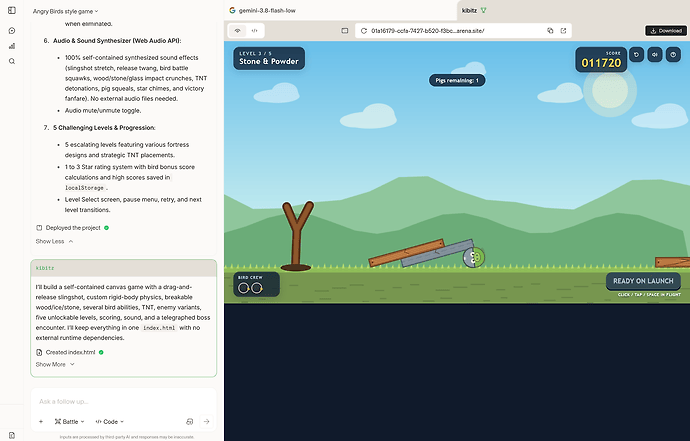The image size is (690, 441).
Task: Click the document icon at sidebar bottom
Action: [12, 435]
